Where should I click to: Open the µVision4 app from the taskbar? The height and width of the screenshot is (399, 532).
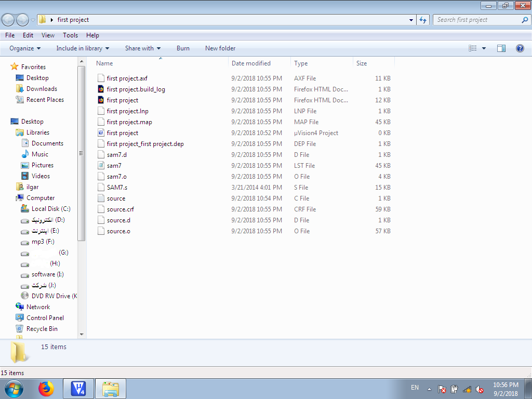click(78, 388)
